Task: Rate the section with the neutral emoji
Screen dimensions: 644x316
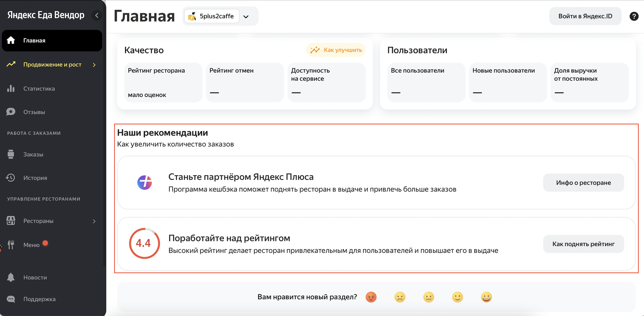Action: [x=429, y=297]
